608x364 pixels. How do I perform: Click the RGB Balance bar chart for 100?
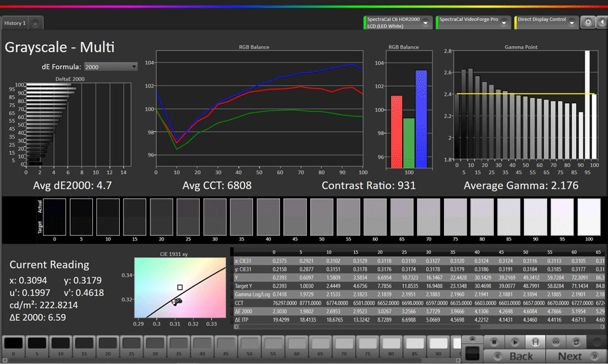tap(409, 109)
